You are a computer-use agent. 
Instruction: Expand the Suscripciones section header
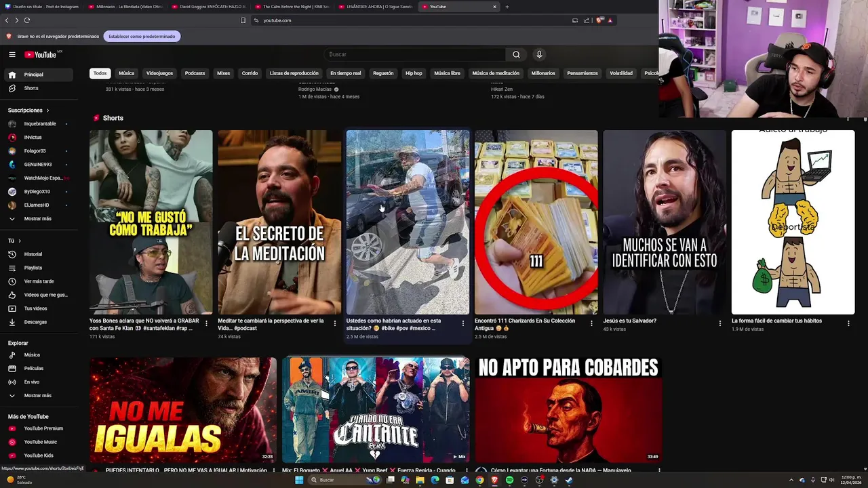click(x=28, y=110)
